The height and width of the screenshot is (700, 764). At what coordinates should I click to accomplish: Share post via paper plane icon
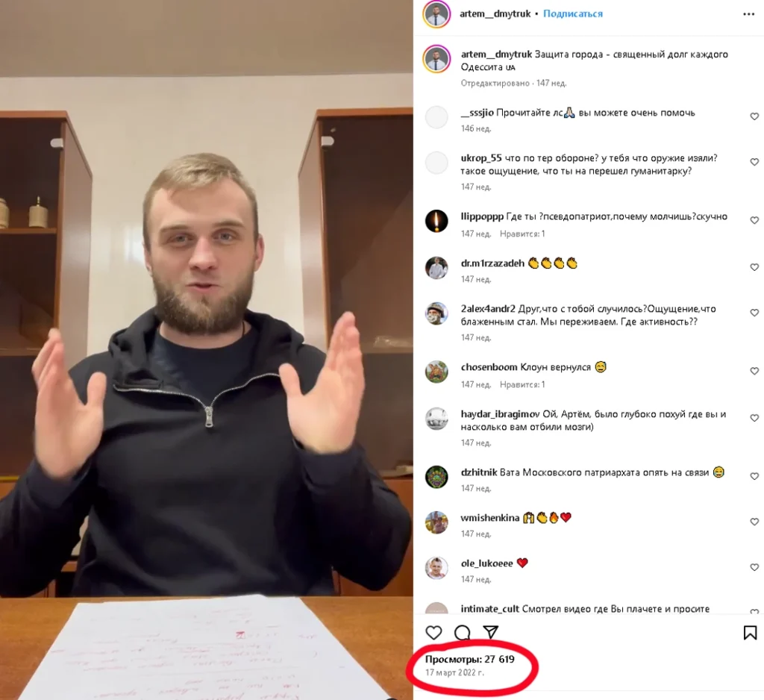(491, 632)
